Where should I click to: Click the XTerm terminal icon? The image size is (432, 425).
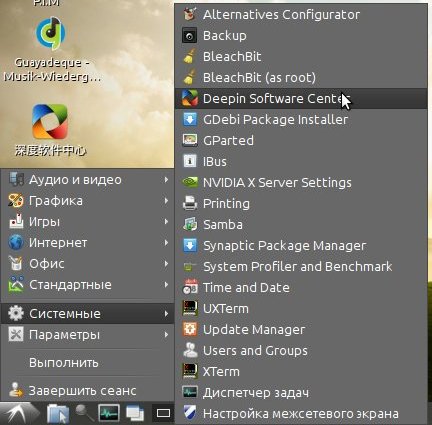[x=190, y=372]
